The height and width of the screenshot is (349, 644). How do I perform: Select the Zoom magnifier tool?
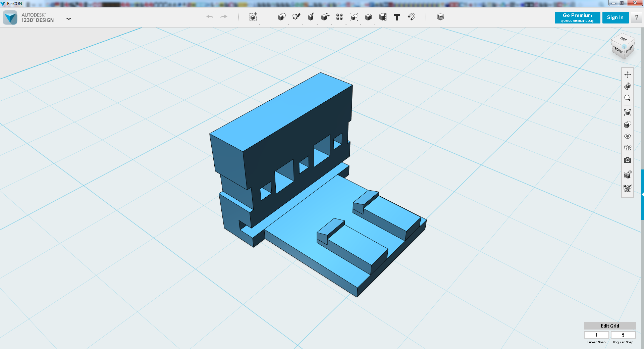tap(628, 98)
